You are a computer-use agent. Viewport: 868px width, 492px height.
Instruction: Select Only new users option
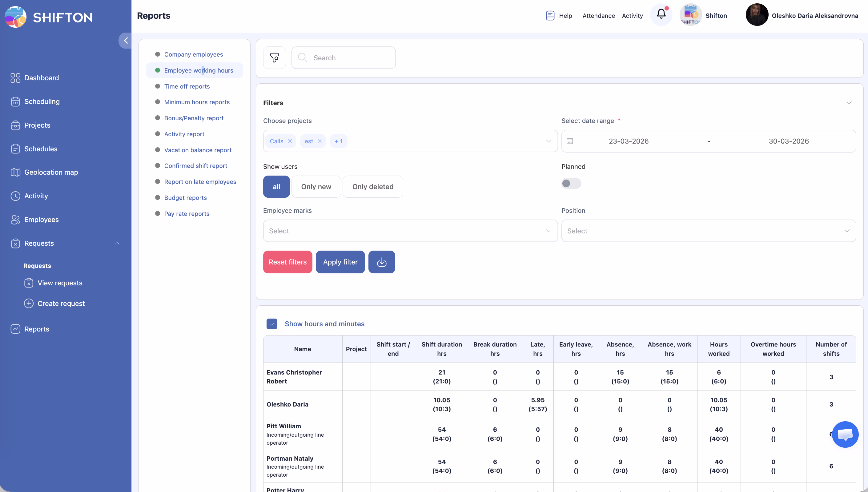[316, 187]
